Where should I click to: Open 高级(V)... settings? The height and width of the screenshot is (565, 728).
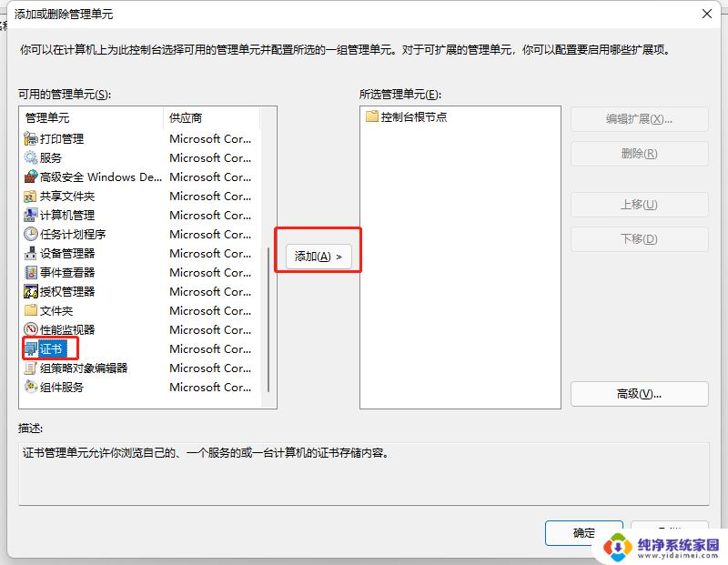click(640, 394)
